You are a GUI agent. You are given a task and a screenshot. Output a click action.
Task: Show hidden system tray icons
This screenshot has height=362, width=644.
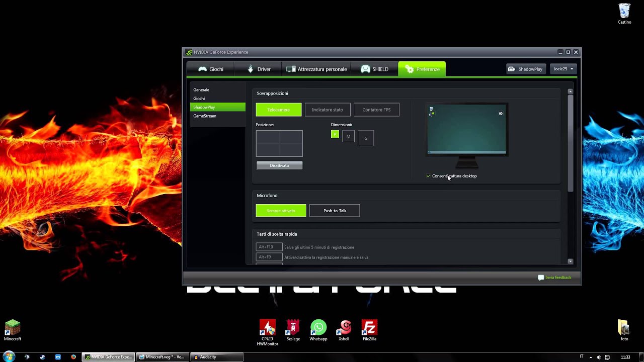tap(590, 357)
